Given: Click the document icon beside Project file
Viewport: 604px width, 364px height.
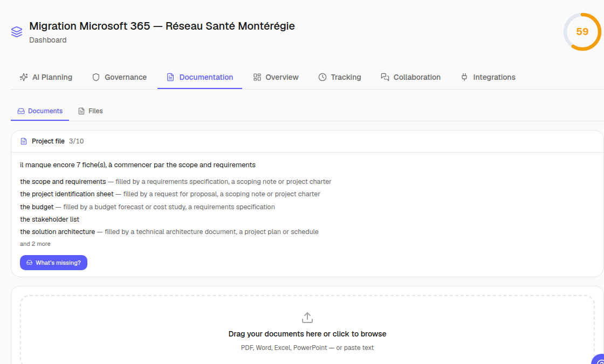Looking at the screenshot, I should tap(24, 141).
